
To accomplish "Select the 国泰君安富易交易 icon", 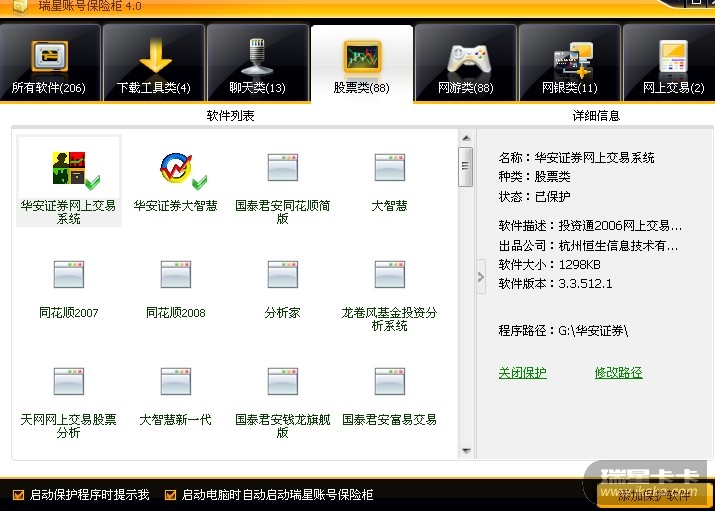I will click(389, 396).
